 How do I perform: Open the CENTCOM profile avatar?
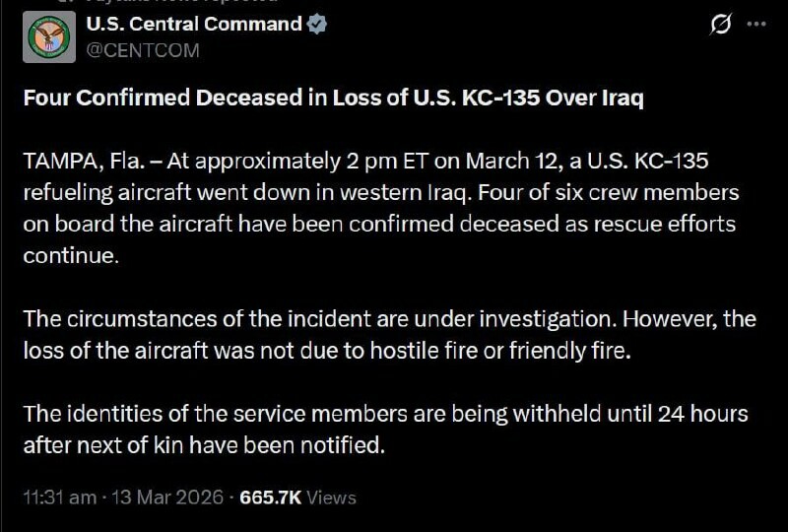click(x=48, y=36)
